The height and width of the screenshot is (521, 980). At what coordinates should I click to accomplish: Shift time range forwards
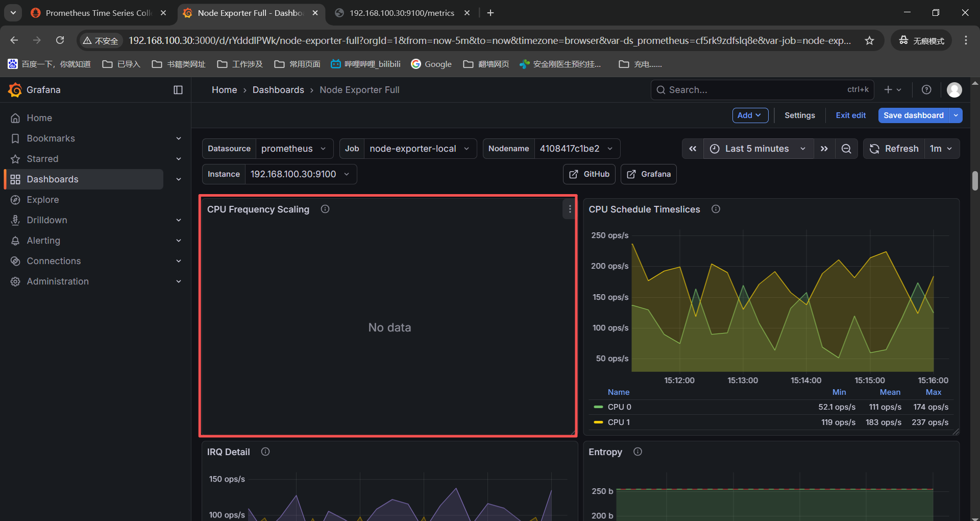824,149
